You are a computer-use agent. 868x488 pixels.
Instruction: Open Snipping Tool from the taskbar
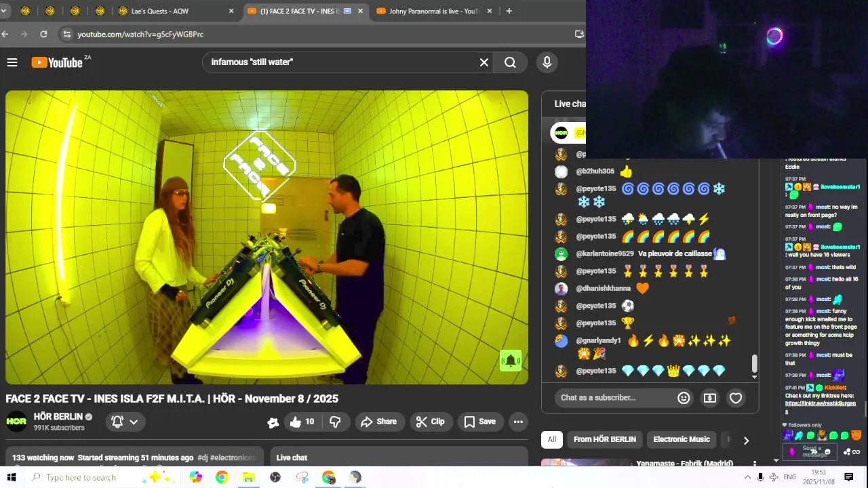pos(302,477)
